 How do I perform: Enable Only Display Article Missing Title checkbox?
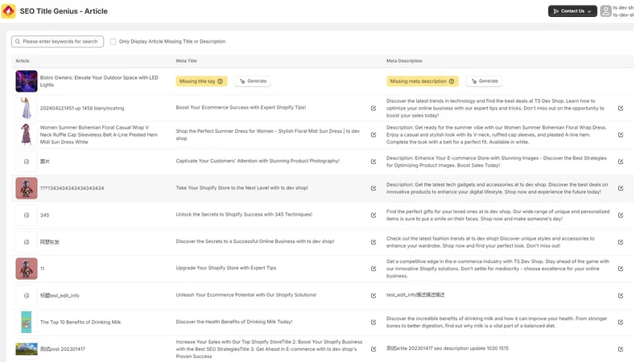113,42
